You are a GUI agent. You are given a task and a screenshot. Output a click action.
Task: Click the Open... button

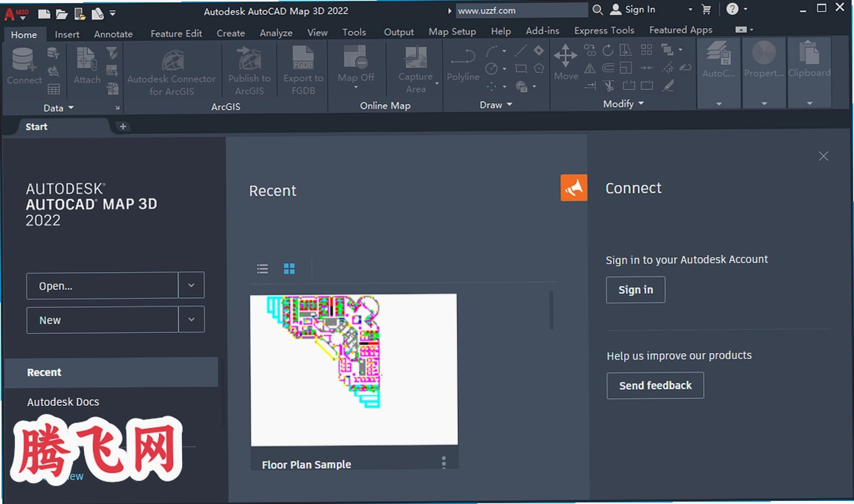102,285
